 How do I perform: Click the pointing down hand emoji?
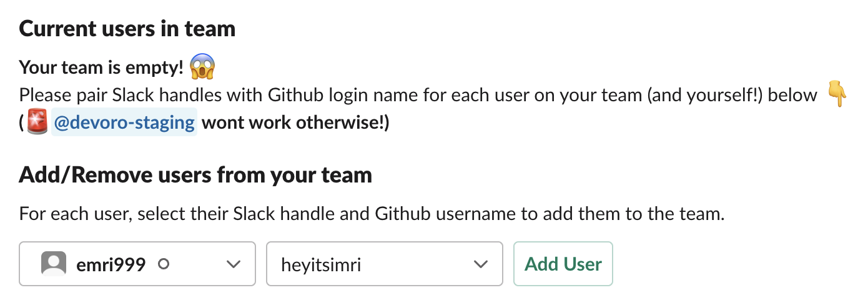point(836,94)
